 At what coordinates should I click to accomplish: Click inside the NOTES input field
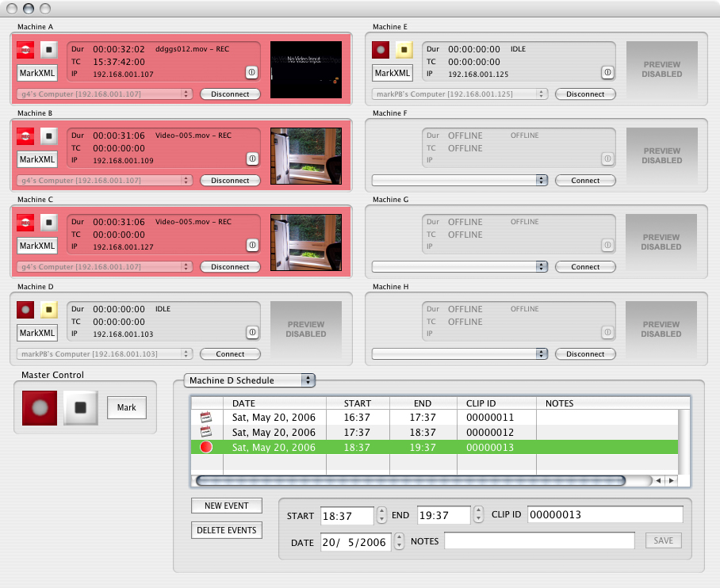[539, 541]
